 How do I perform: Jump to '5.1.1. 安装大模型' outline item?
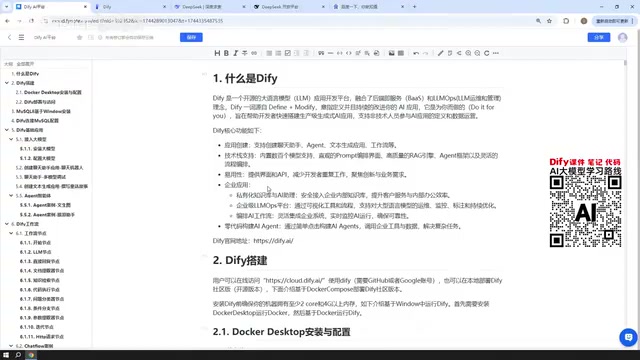click(38, 149)
